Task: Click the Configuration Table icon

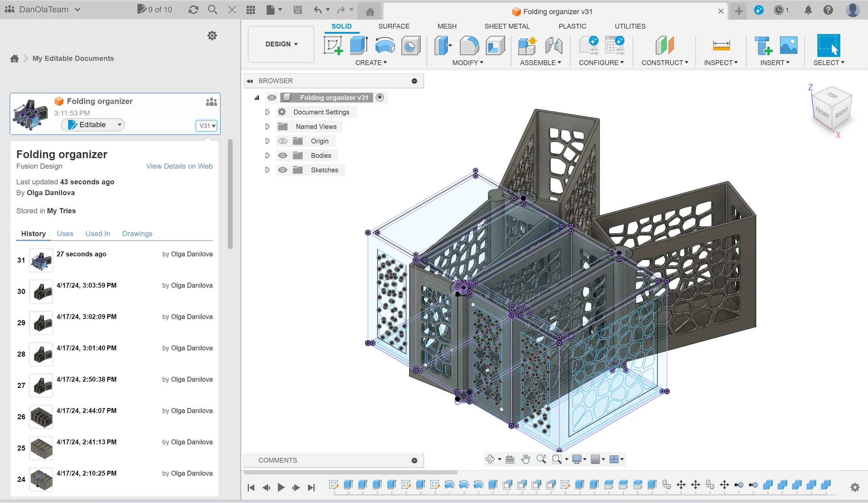Action: click(x=615, y=45)
